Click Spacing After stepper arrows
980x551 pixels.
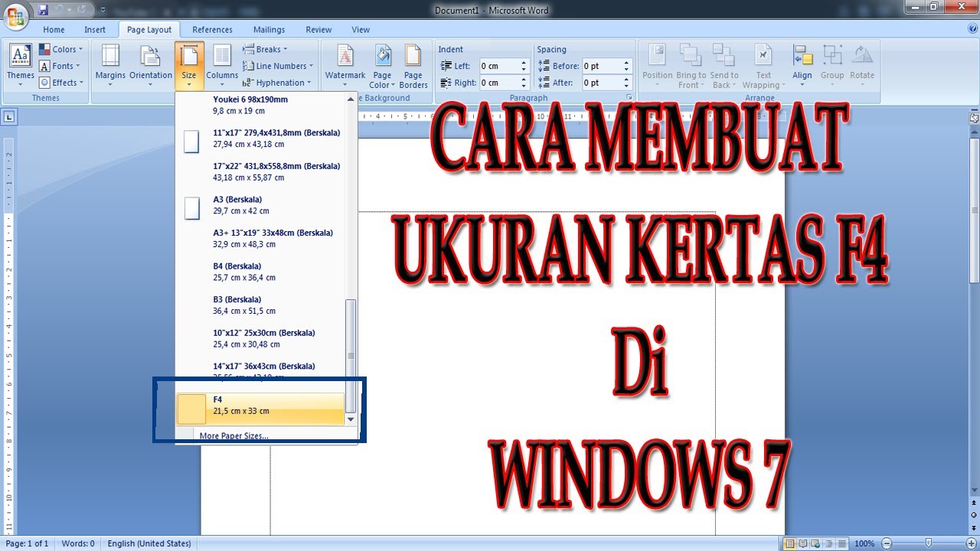[626, 83]
